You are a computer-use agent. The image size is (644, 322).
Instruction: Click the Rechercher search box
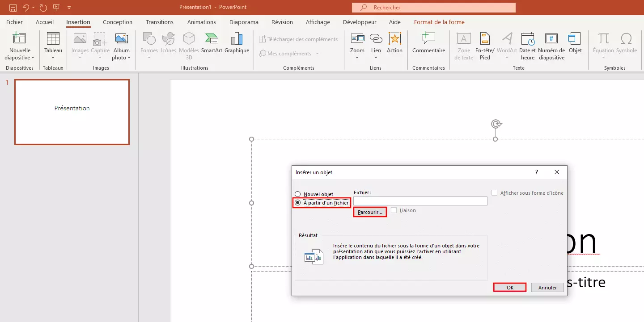pos(433,8)
